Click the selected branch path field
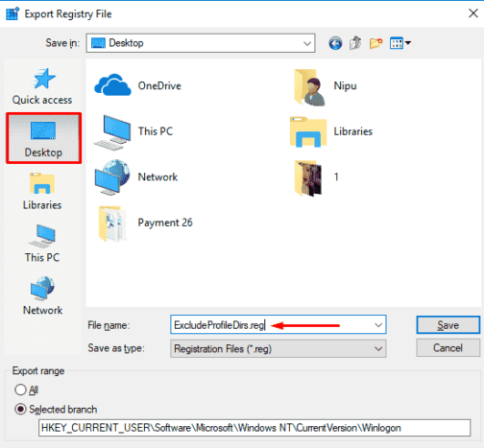This screenshot has width=484, height=448. tap(254, 428)
